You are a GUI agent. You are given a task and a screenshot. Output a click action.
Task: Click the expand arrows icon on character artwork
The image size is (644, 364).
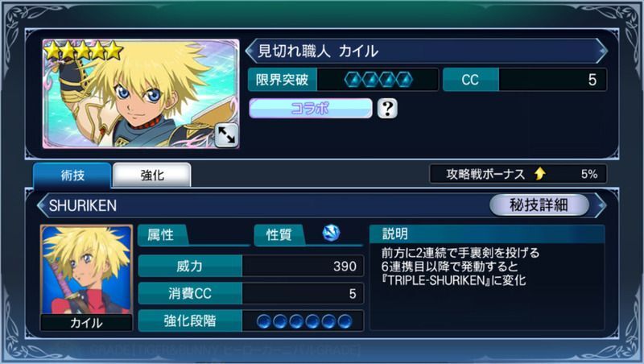point(226,134)
